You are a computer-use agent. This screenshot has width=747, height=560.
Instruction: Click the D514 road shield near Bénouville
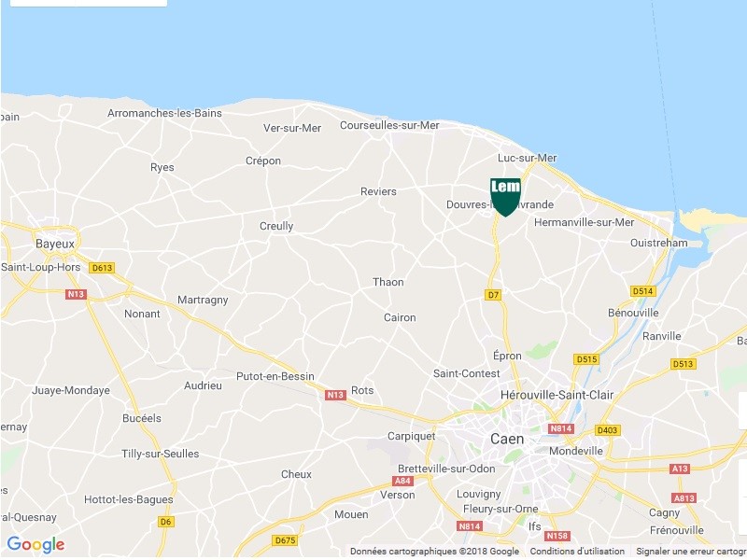point(642,291)
